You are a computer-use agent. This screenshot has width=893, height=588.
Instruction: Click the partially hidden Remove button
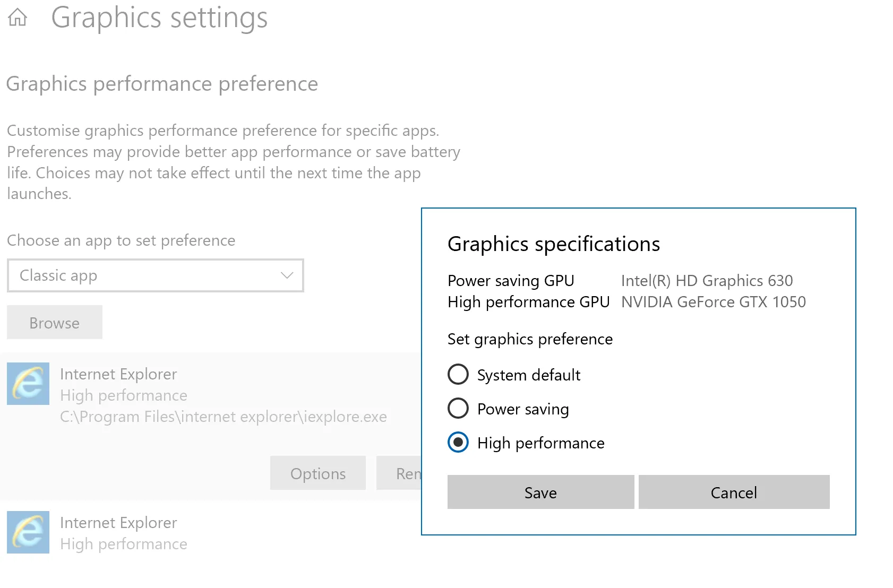[x=399, y=473]
